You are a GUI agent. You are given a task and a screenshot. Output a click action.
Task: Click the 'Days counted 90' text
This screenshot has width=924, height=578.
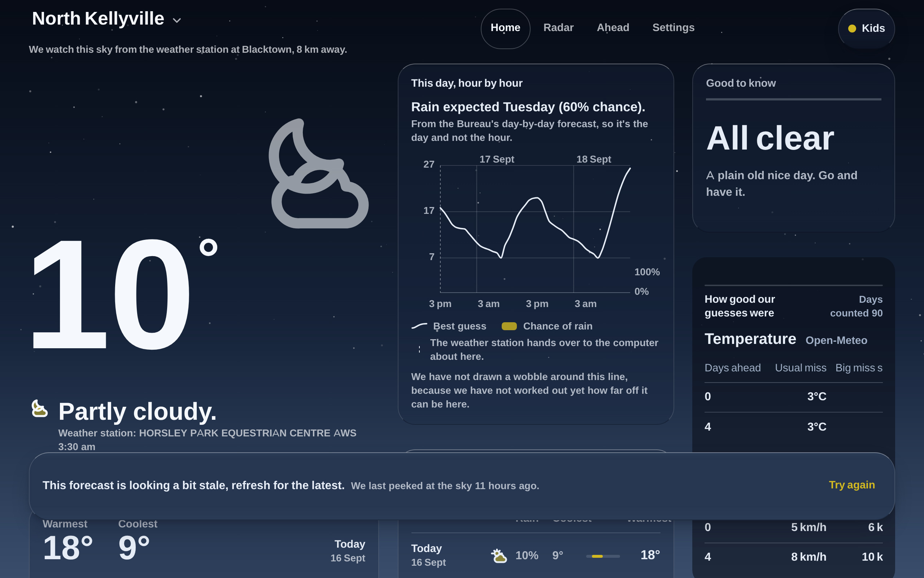856,306
